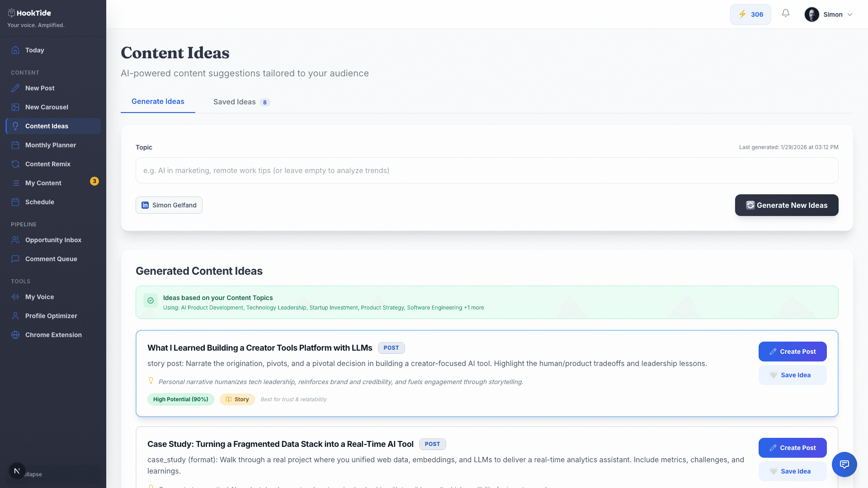Screen dimensions: 868x488
Task: Click 'Ideas based on your Content Topics' heading
Action: click(x=218, y=298)
